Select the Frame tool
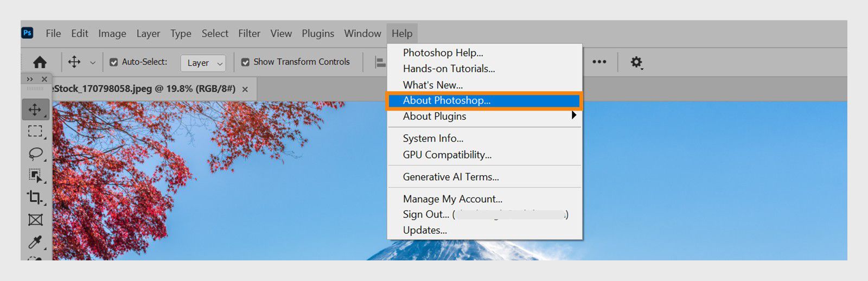The width and height of the screenshot is (868, 281). pos(35,220)
